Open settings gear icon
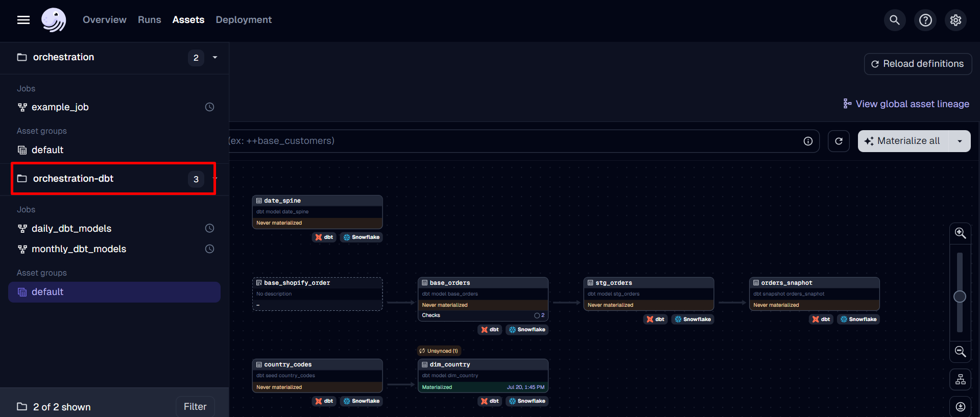The height and width of the screenshot is (417, 980). tap(955, 20)
